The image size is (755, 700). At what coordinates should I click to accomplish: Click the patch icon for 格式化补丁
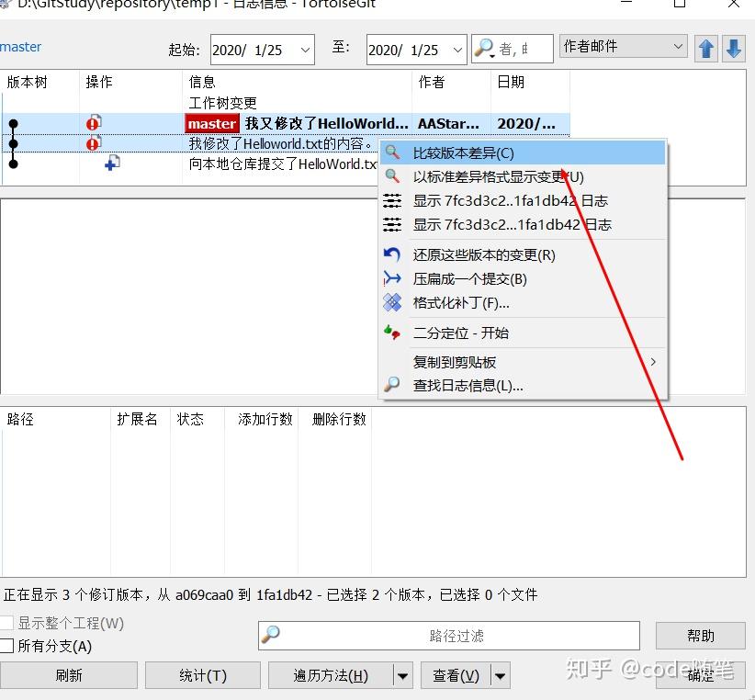(x=392, y=302)
